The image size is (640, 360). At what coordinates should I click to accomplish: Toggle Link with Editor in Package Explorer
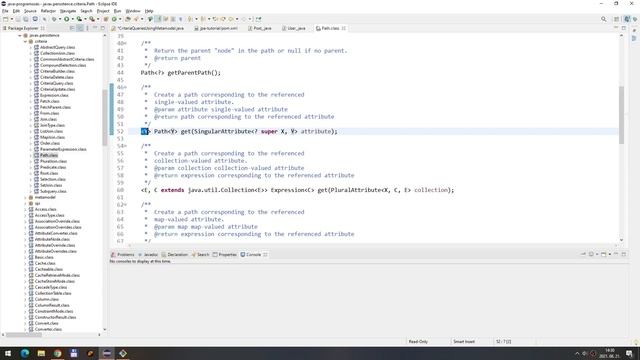(80, 28)
